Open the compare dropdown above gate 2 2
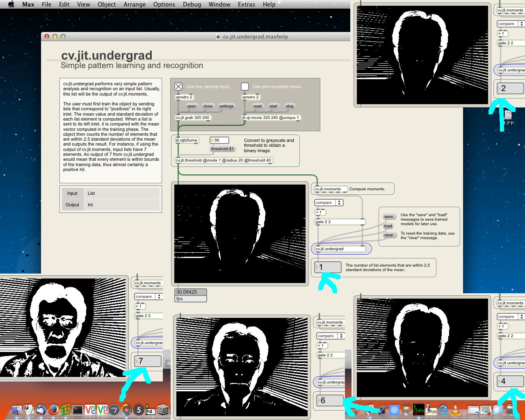Screen dimensions: 525x420 (x=329, y=203)
